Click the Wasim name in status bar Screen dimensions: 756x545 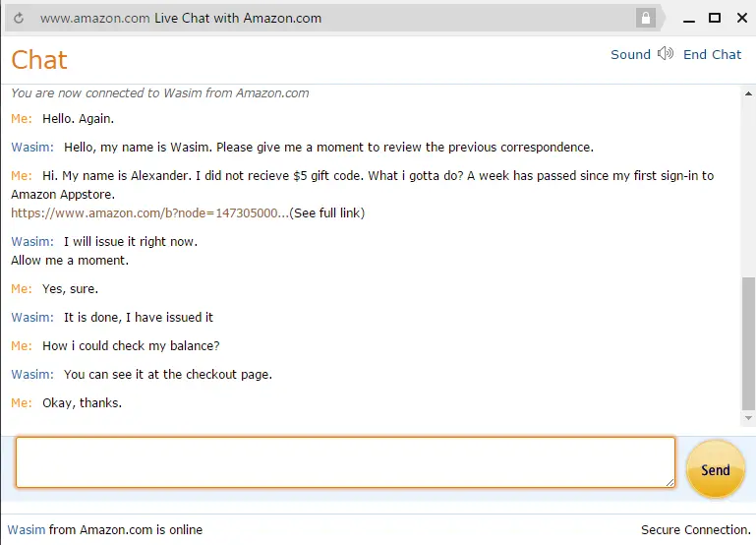[27, 529]
